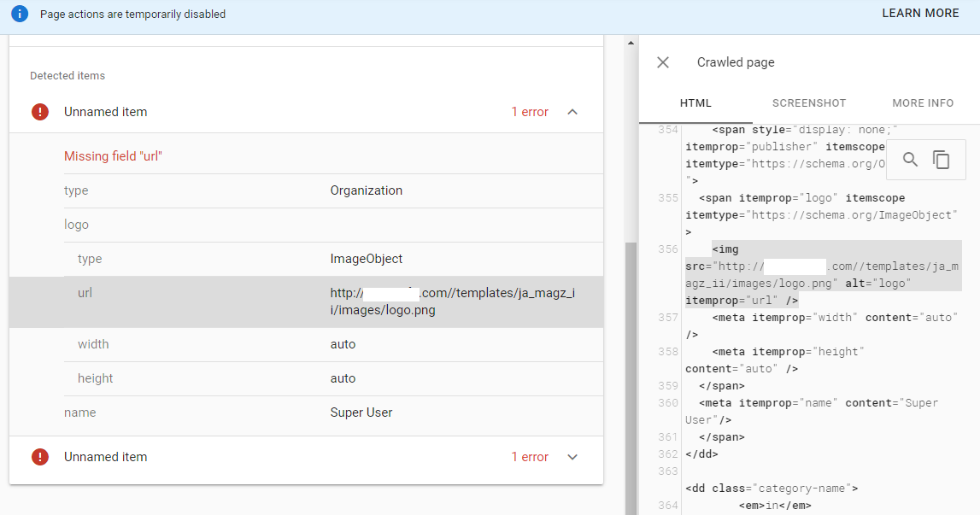
Task: Click the logo row in detected items
Action: point(306,225)
